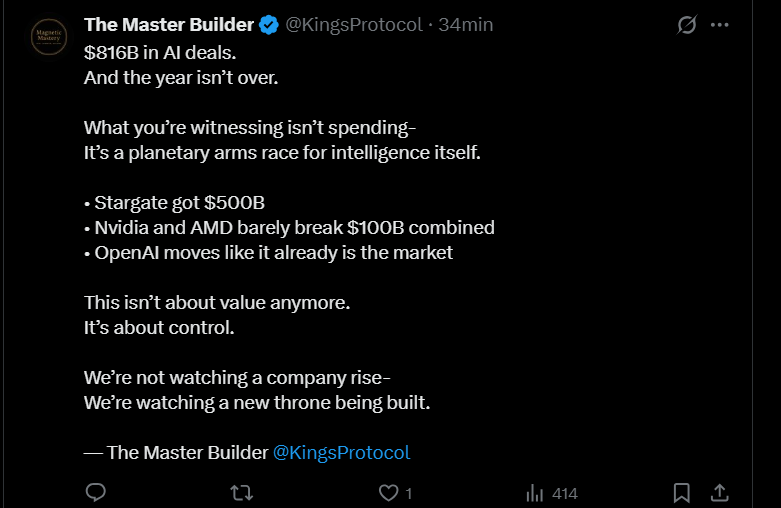Image resolution: width=781 pixels, height=508 pixels.
Task: Click the "It's about control." line
Action: point(159,327)
